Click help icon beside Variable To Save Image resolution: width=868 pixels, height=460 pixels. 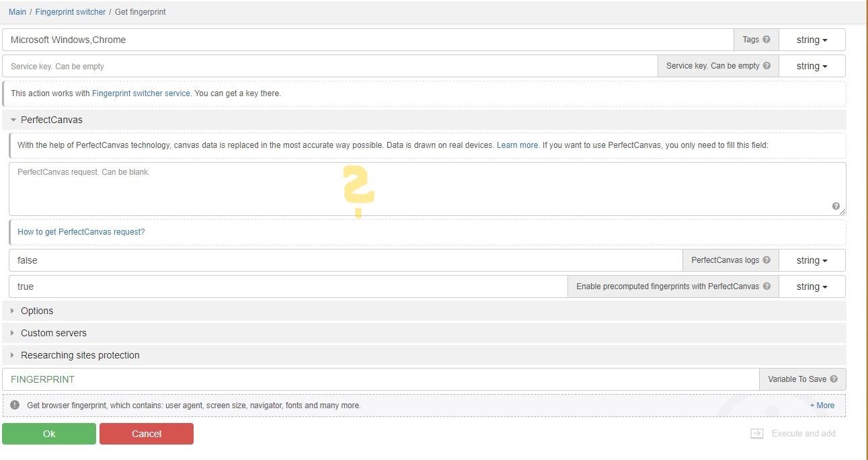point(834,379)
